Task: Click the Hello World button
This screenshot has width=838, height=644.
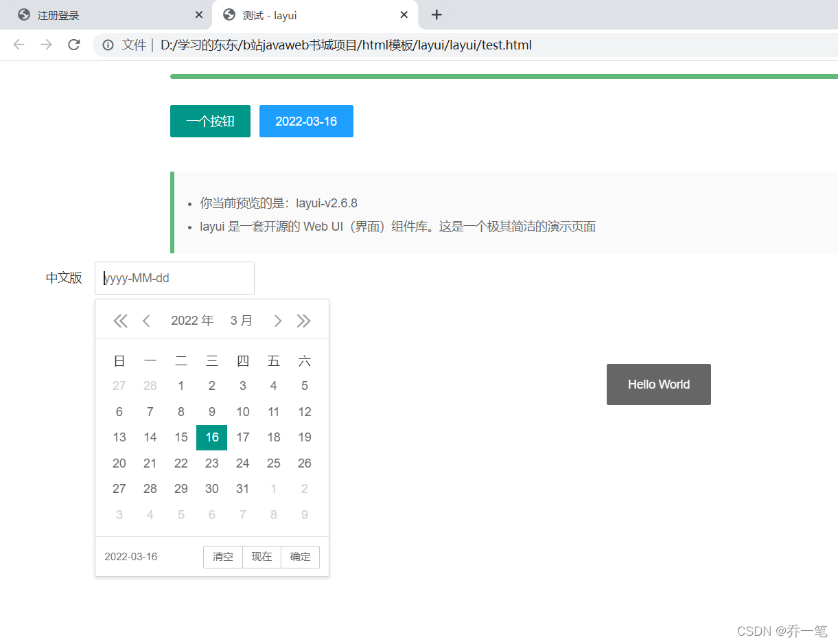Action: click(659, 384)
